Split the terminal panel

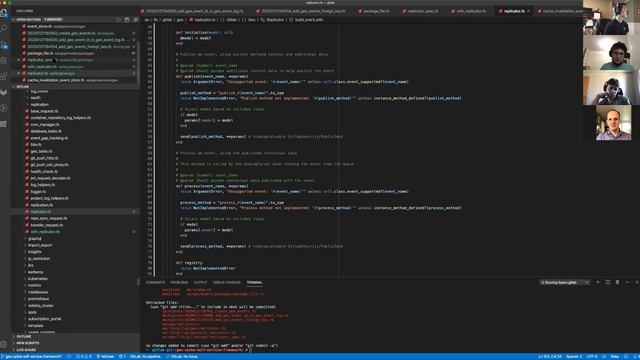608,282
